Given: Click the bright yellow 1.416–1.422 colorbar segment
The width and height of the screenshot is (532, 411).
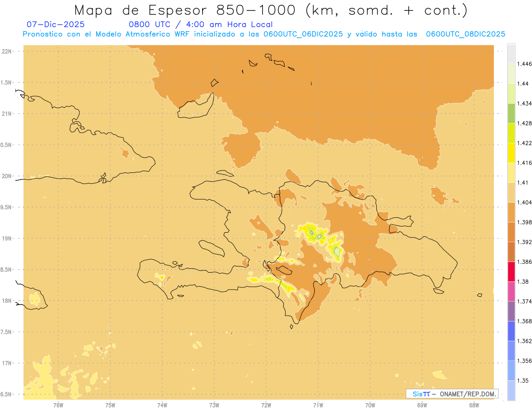Looking at the screenshot, I should click(511, 153).
